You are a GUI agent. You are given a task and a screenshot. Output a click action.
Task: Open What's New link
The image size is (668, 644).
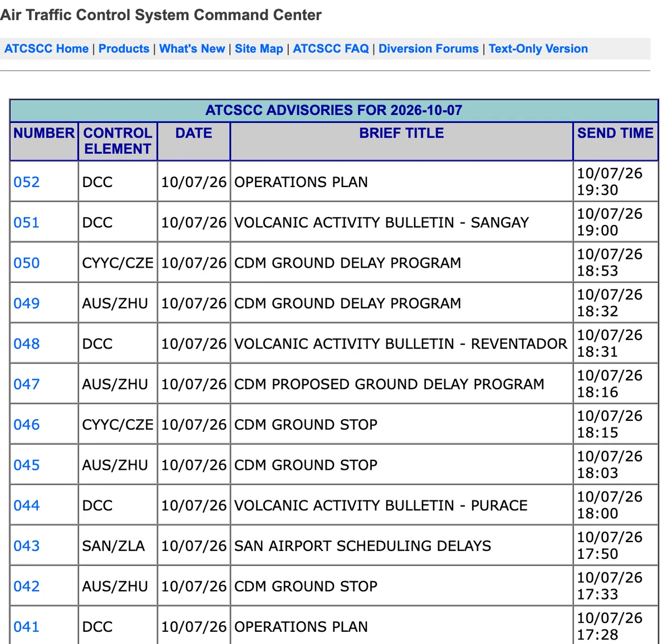(x=192, y=48)
